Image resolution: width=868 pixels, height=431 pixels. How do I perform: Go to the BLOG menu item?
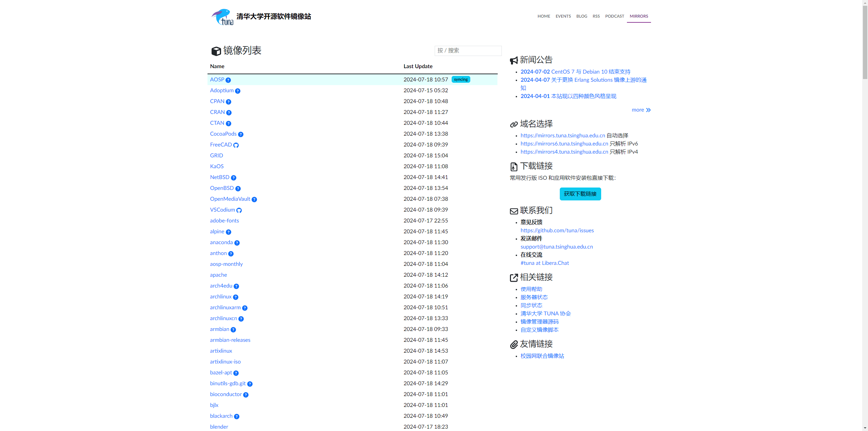(581, 16)
